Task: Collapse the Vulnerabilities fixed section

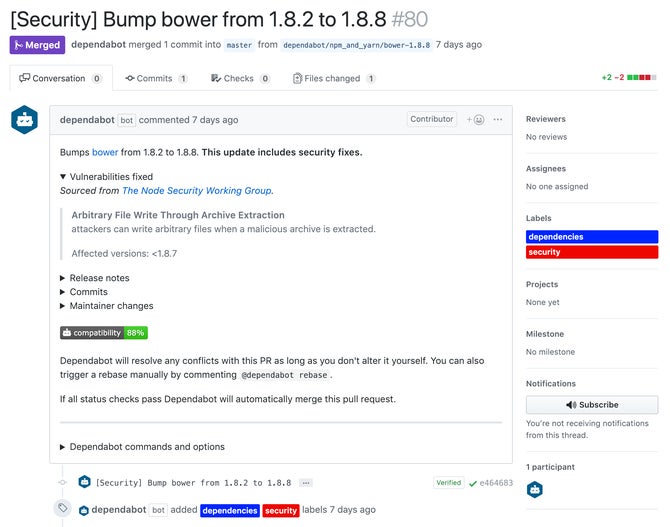Action: [106, 177]
